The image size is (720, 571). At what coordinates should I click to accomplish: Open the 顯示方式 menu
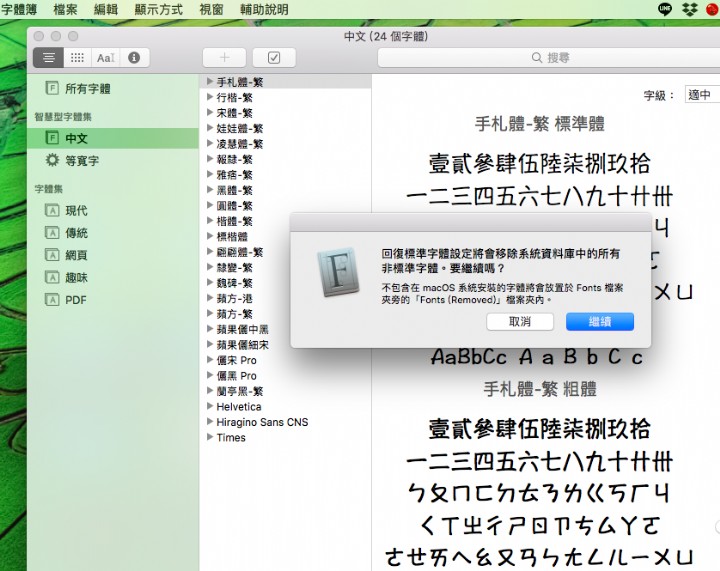pos(159,9)
